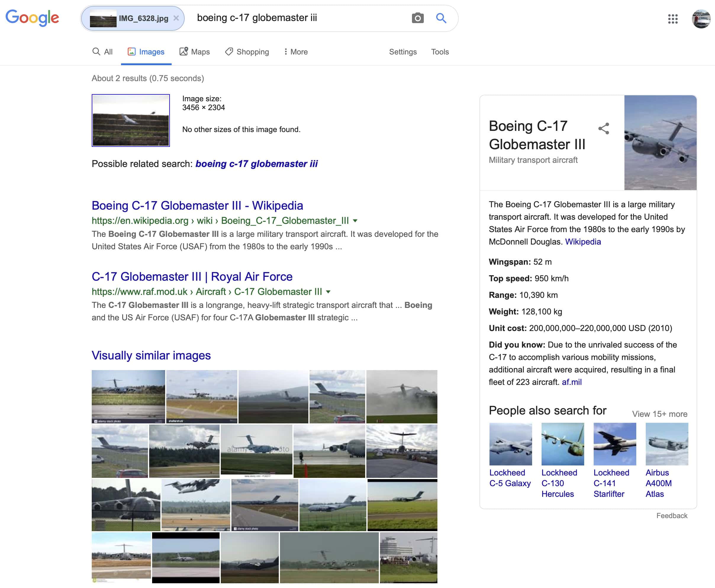The image size is (715, 588).
Task: Open the Lockheed C-5 Galaxy thumbnail
Action: 511,444
